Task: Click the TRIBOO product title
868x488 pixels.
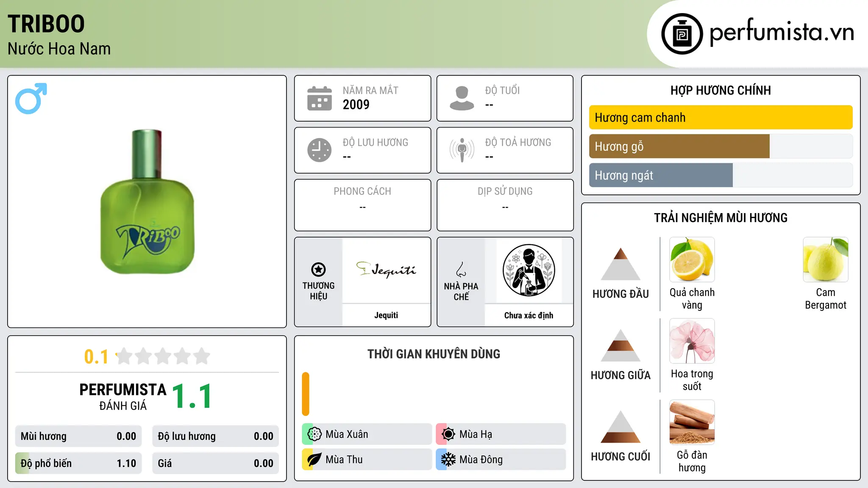Action: point(46,24)
